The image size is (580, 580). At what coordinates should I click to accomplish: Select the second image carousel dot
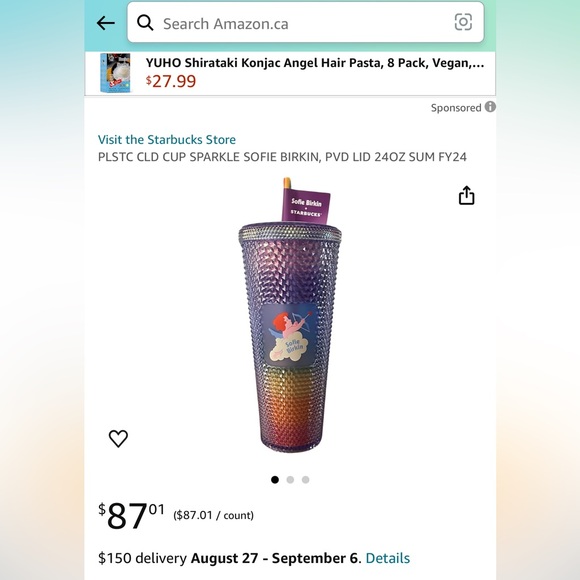[x=290, y=480]
